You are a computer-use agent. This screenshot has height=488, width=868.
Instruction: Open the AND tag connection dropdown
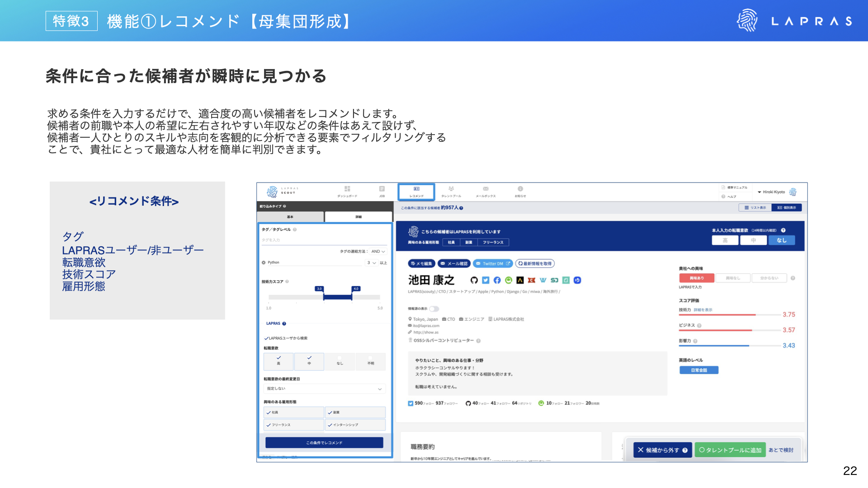click(x=378, y=252)
